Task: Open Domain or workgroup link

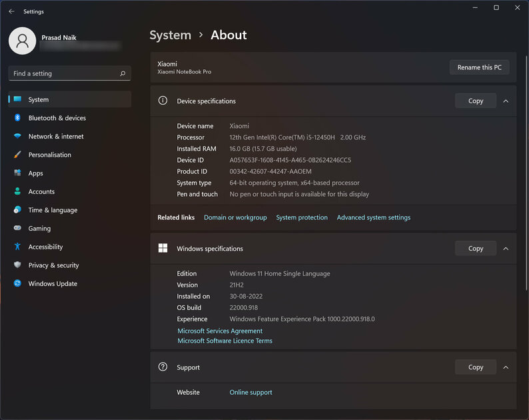Action: [235, 217]
